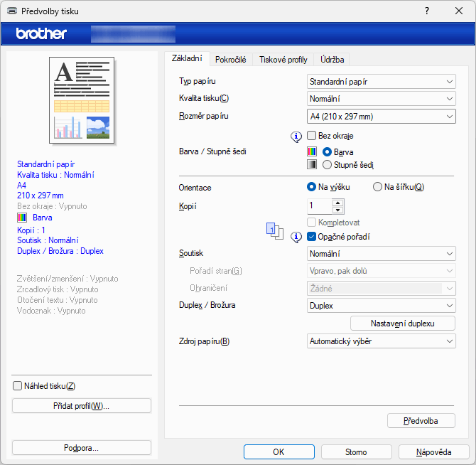Click the OK button
Viewport: 476px width, 465px height.
(278, 452)
